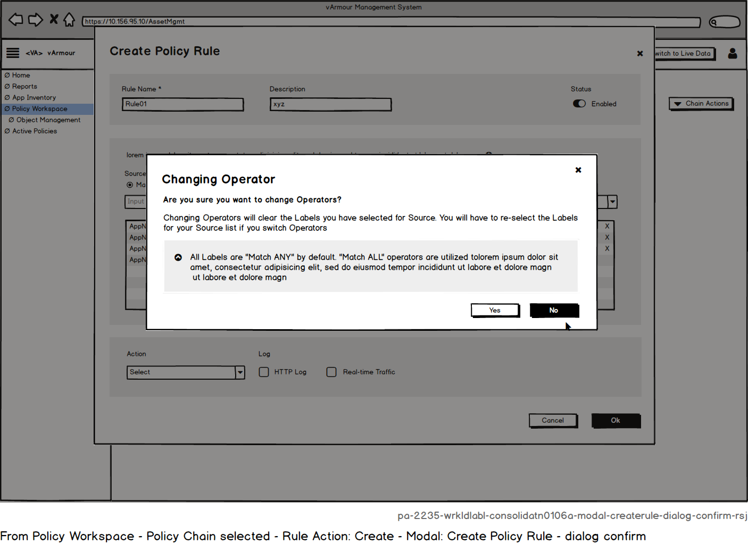
Task: Remove the second label with X
Action: [607, 237]
